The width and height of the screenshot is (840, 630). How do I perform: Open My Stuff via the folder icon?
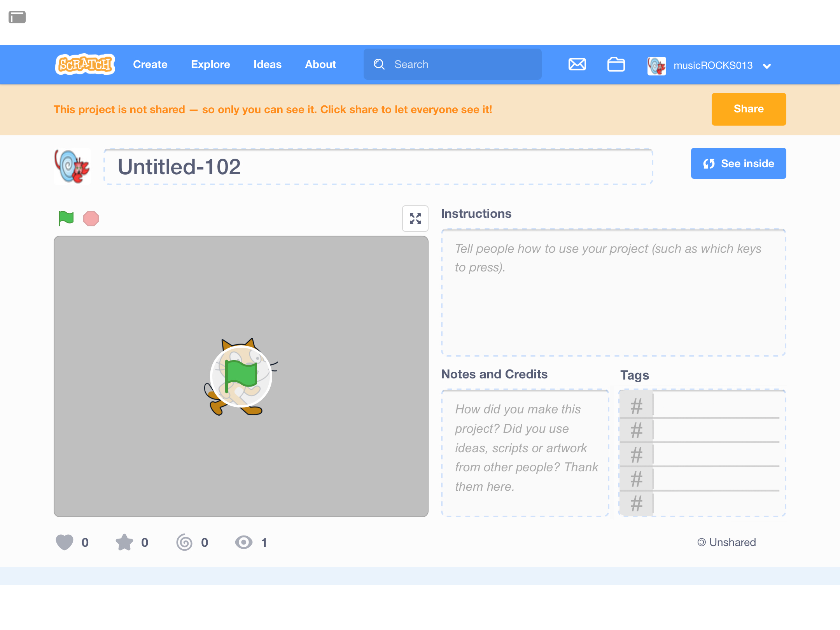coord(616,64)
